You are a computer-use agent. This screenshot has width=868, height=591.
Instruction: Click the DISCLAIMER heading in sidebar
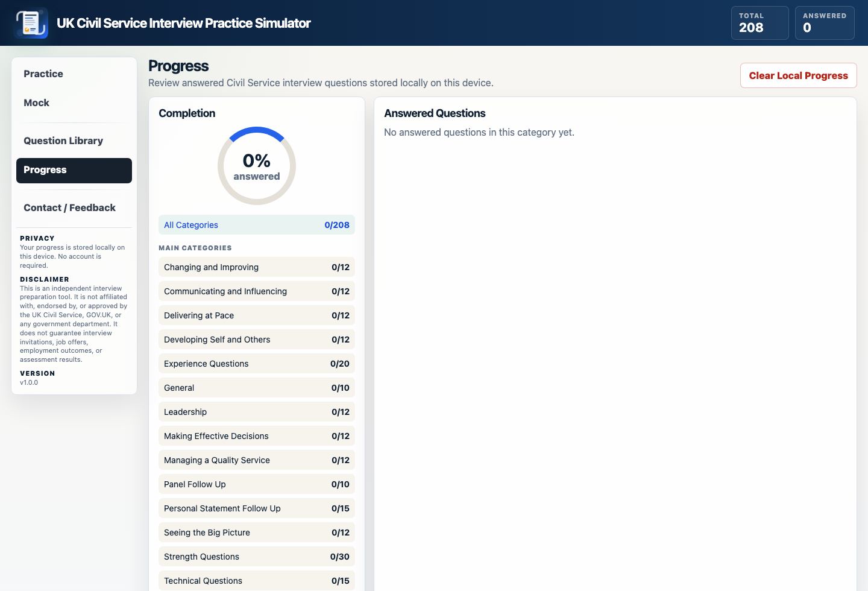point(45,279)
